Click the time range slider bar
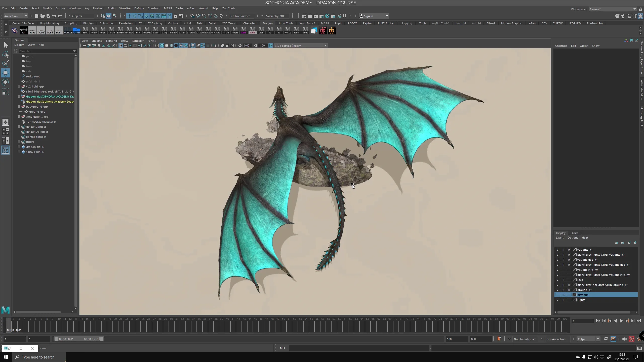This screenshot has height=362, width=644. [x=79, y=339]
